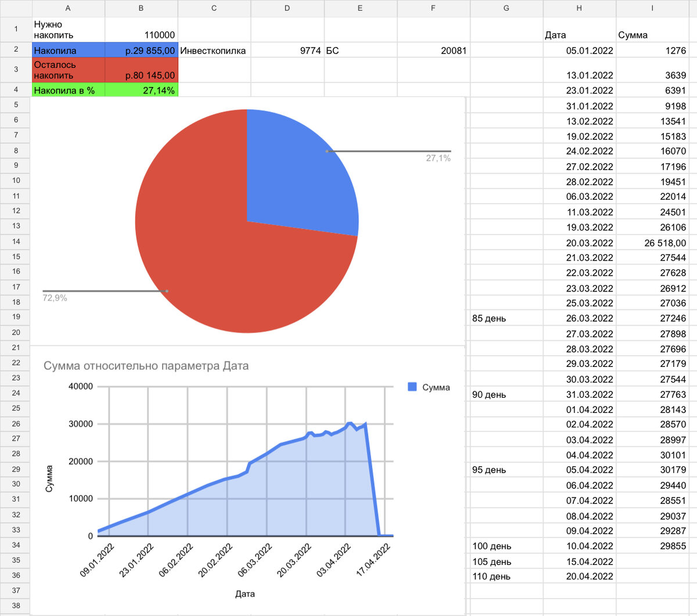The height and width of the screenshot is (616, 697).
Task: Select 'Инвесткопилка' cell
Action: (x=214, y=51)
